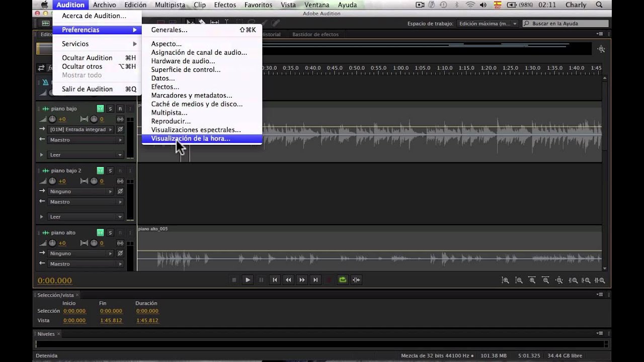Click the Selección Inicio time value
This screenshot has height=362, width=644.
74,311
